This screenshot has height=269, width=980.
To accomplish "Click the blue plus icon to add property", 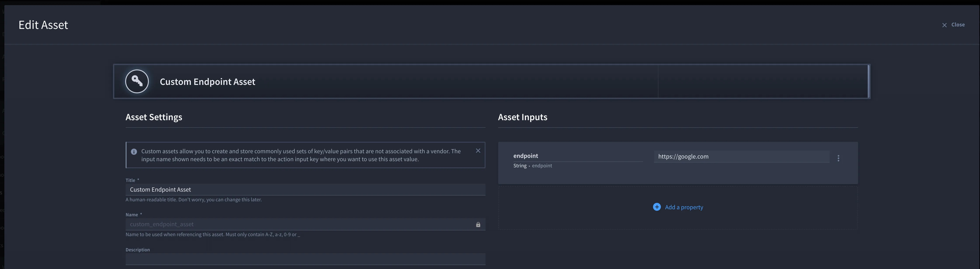I will 657,207.
